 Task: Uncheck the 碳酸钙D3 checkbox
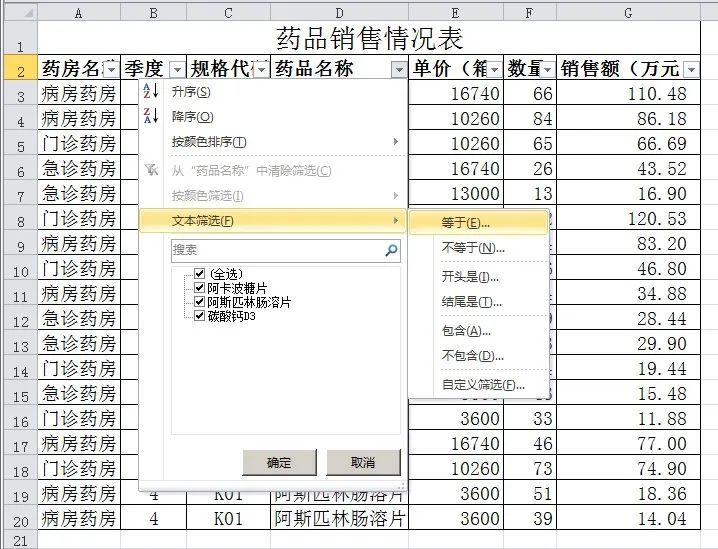coord(199,315)
